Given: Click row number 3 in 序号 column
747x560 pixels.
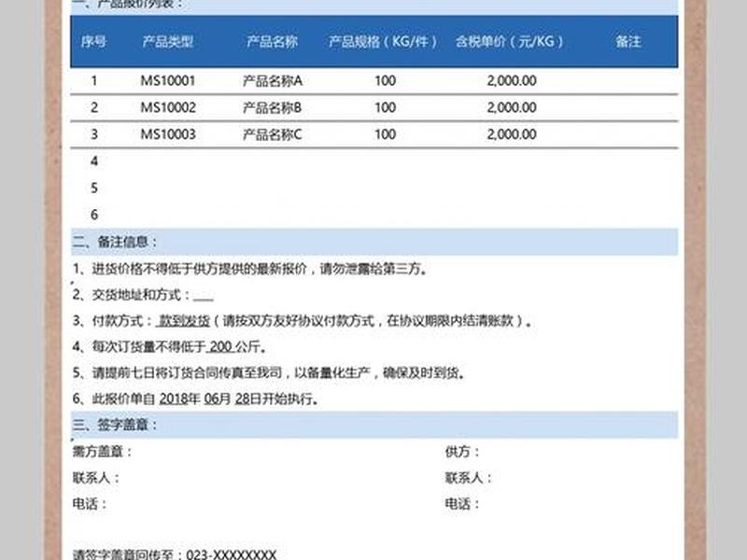Looking at the screenshot, I should 94,134.
